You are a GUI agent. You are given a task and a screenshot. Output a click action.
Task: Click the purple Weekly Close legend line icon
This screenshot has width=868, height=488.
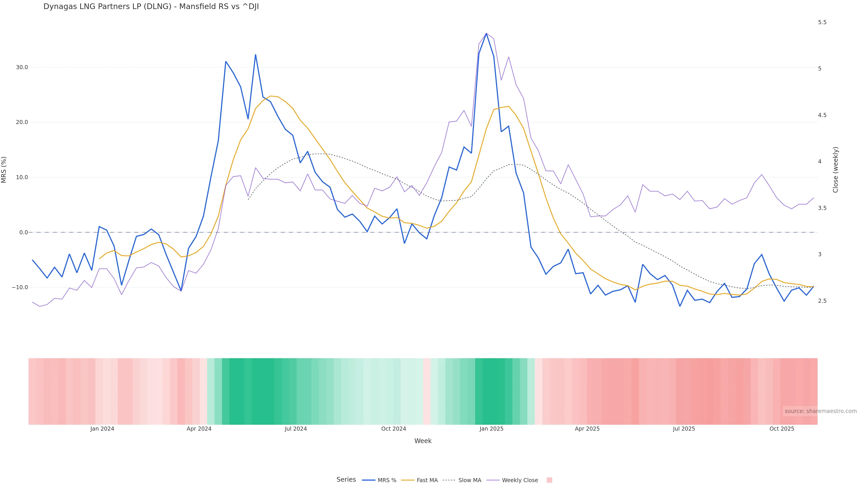[x=493, y=480]
